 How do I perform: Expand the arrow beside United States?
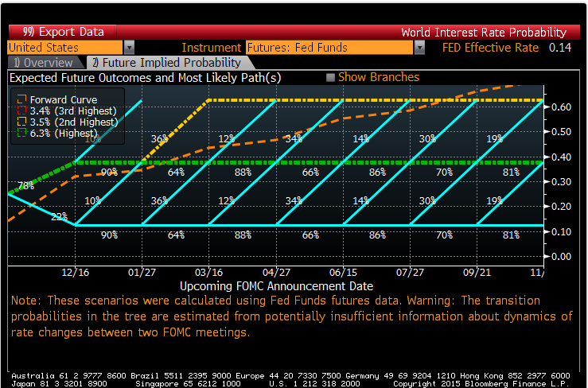point(129,48)
